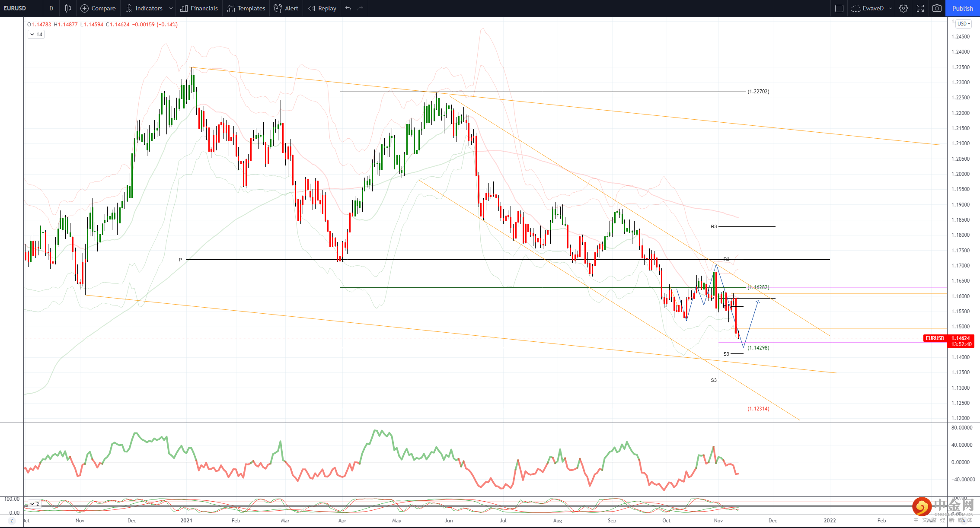Click the red EURUSD price label
This screenshot has width=980, height=528.
(x=935, y=338)
